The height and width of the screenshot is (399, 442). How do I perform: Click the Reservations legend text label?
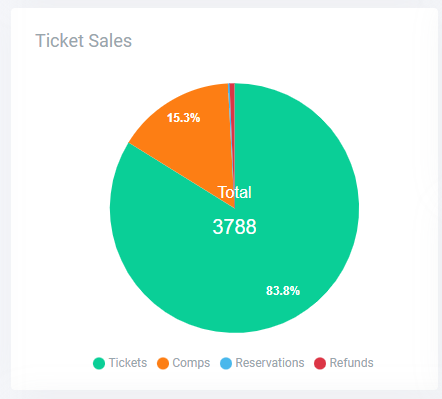pyautogui.click(x=270, y=363)
